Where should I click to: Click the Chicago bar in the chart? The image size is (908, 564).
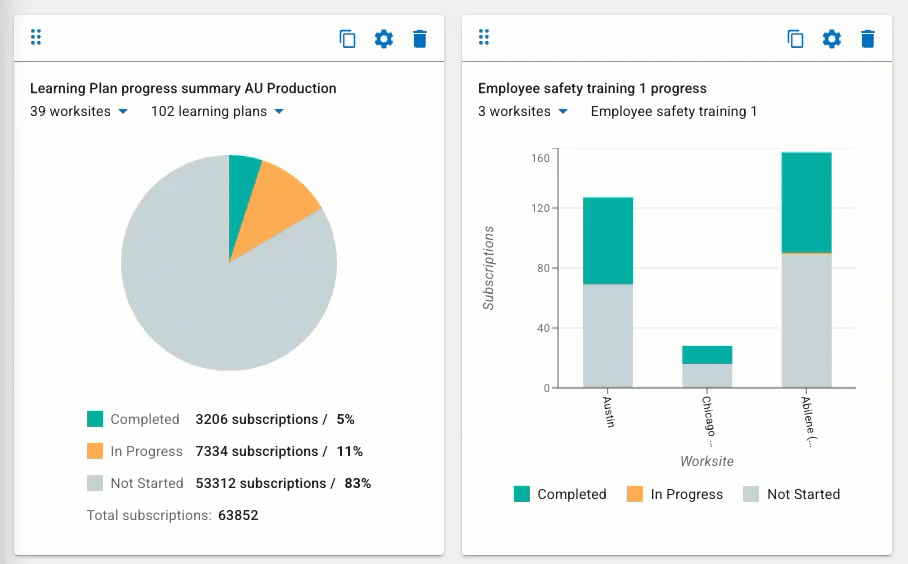[707, 367]
